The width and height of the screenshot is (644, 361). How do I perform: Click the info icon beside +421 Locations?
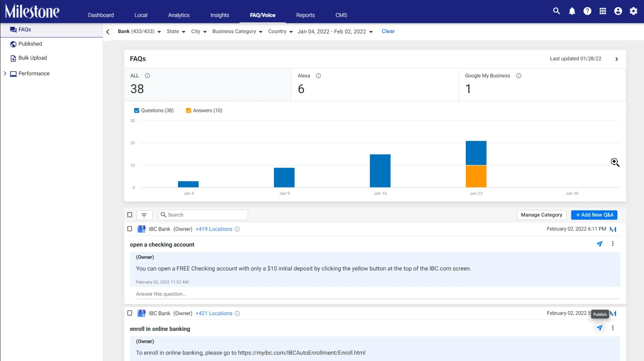tap(237, 313)
